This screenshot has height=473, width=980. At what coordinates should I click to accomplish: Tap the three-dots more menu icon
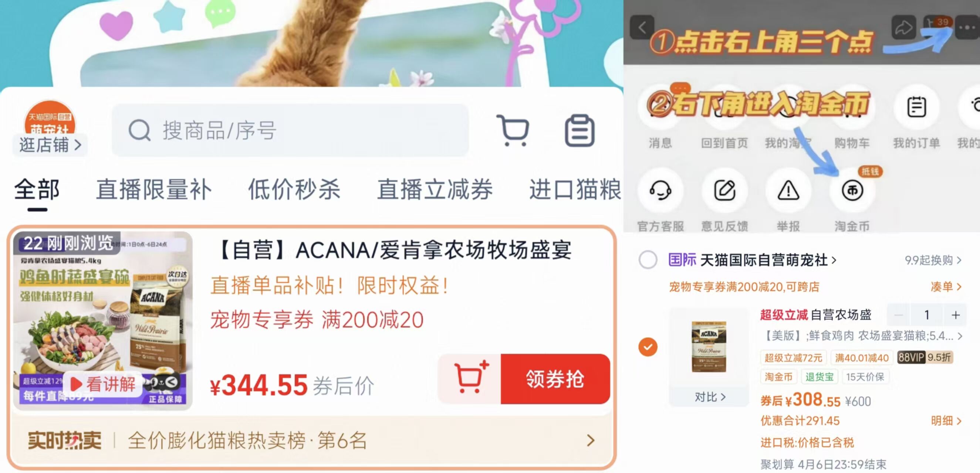click(966, 27)
